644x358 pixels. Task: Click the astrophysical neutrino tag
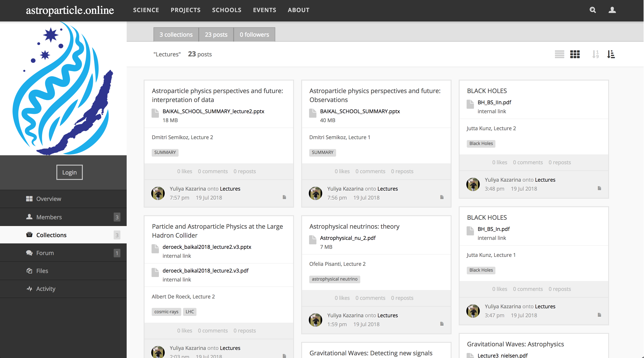(335, 279)
